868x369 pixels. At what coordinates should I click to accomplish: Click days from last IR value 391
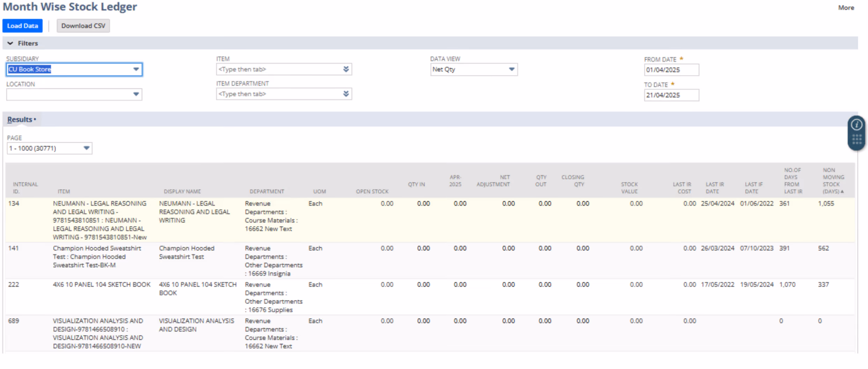pyautogui.click(x=784, y=248)
